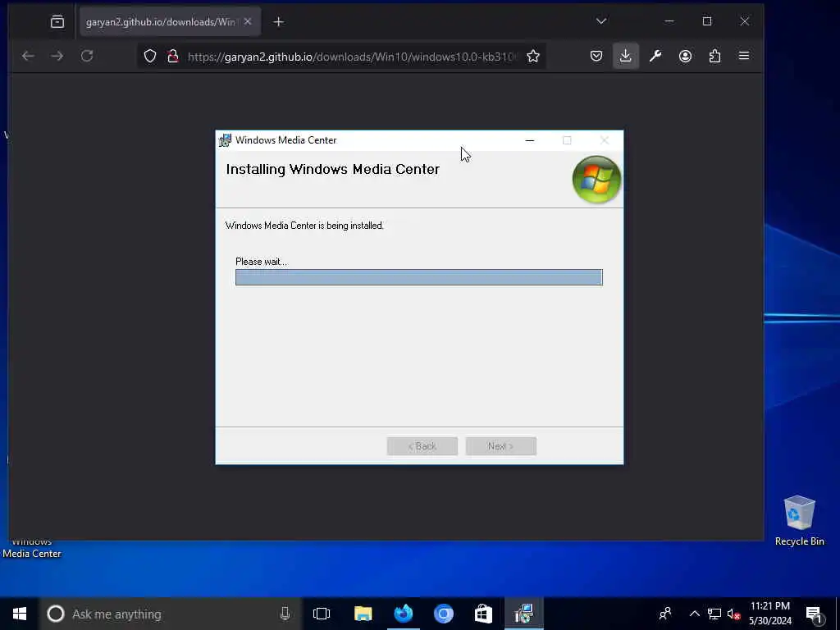Open the Firefox hamburger application menu
The width and height of the screenshot is (840, 630).
click(744, 56)
